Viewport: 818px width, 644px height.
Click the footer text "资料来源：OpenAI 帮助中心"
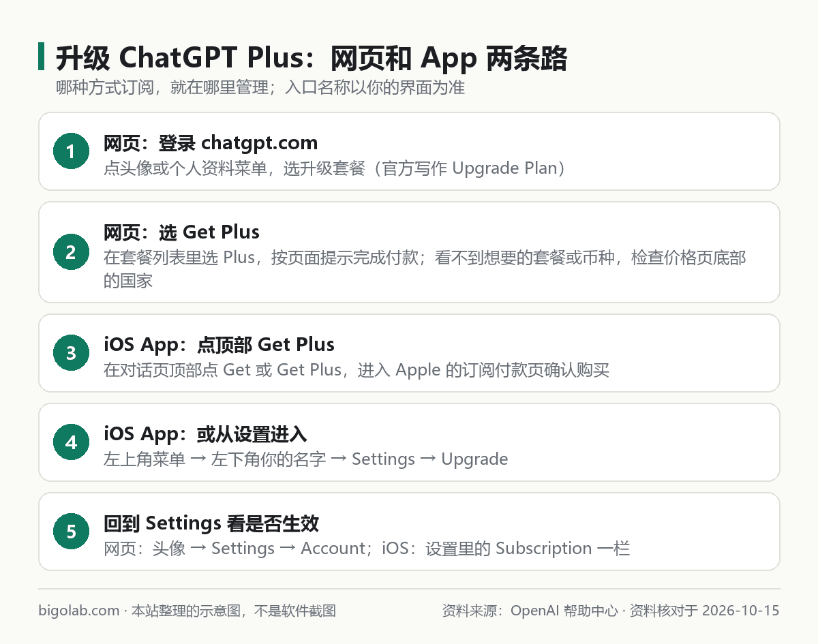click(x=530, y=610)
